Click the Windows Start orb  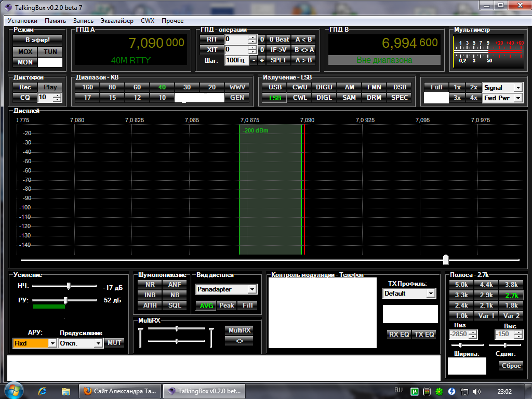12,391
